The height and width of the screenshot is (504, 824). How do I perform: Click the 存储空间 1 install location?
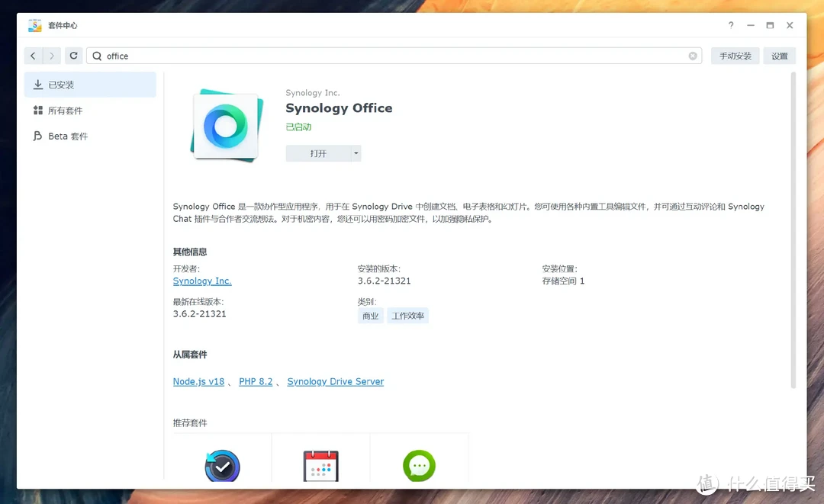[x=563, y=281]
